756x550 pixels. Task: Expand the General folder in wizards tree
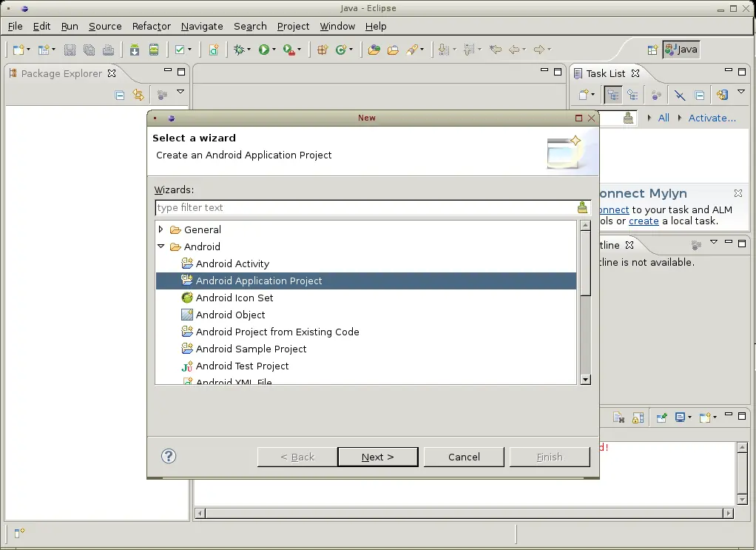coord(161,229)
